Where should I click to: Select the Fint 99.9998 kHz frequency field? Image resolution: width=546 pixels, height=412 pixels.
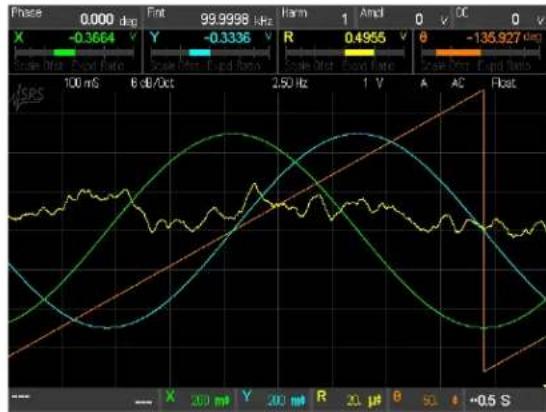click(x=210, y=18)
